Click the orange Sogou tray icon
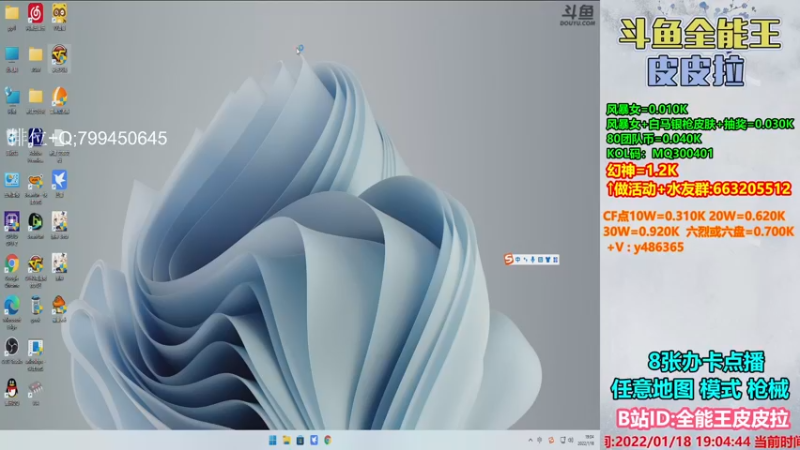Image resolution: width=800 pixels, height=450 pixels. pos(551,440)
